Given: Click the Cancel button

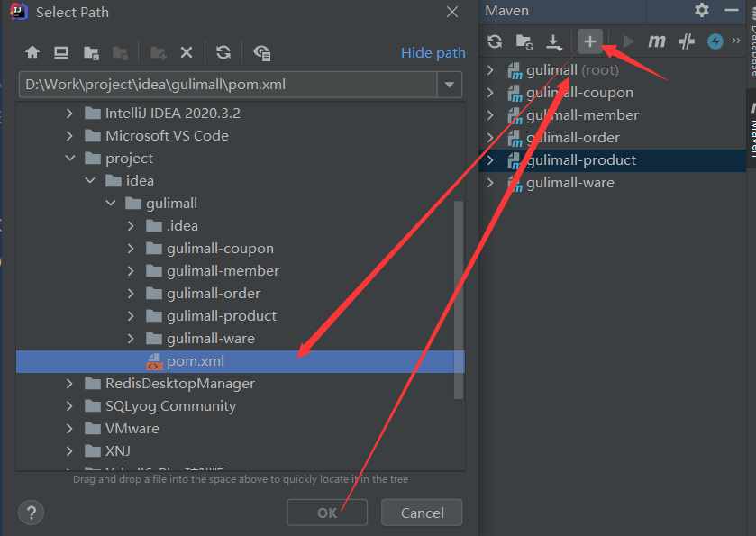Looking at the screenshot, I should (x=422, y=513).
